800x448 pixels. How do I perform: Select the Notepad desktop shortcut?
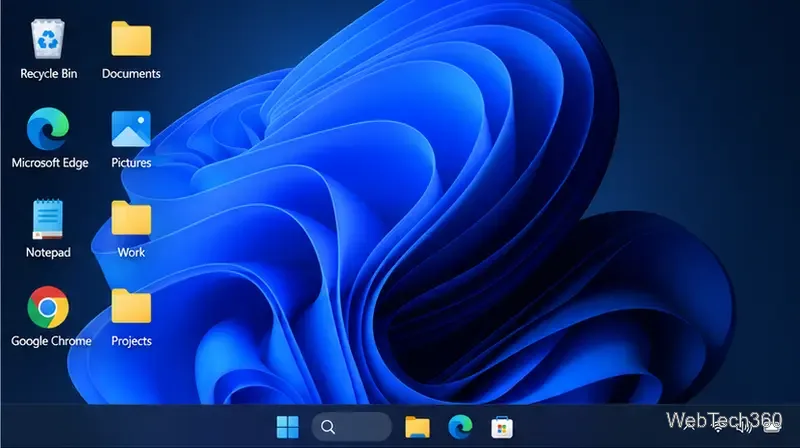click(x=48, y=228)
